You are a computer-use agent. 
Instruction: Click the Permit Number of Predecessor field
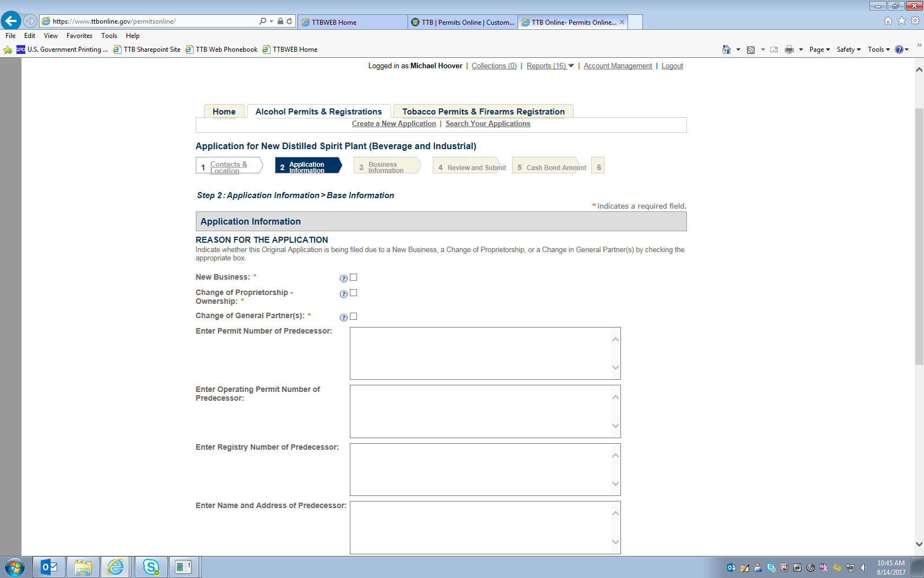coord(480,353)
